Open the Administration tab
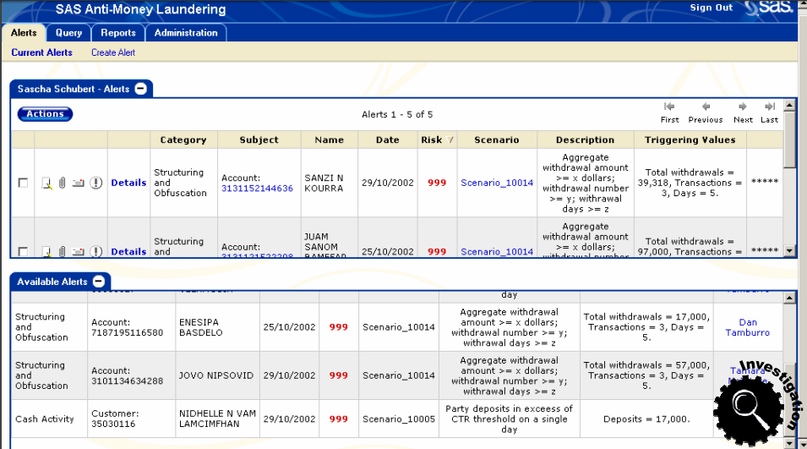This screenshot has width=807, height=449. click(186, 33)
